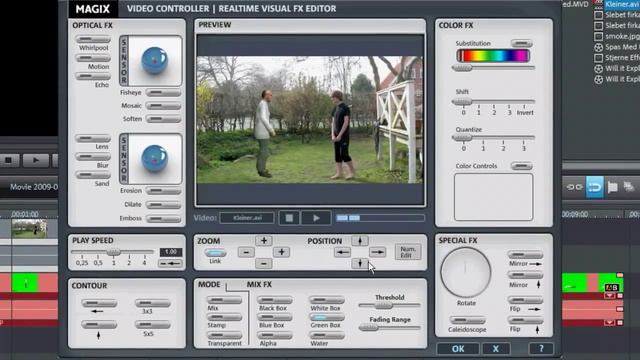Open the Num. Edit button
The image size is (640, 360).
pos(408,252)
